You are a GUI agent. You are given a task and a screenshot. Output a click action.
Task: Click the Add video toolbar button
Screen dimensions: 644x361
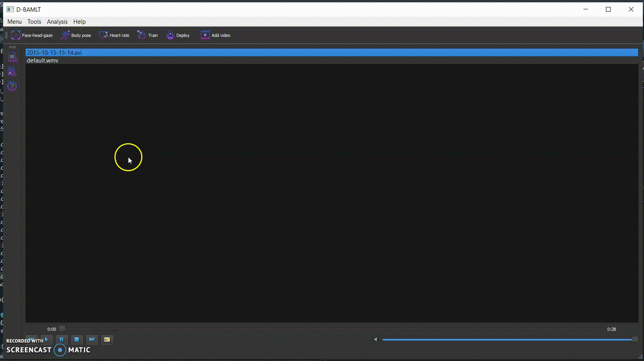click(215, 35)
